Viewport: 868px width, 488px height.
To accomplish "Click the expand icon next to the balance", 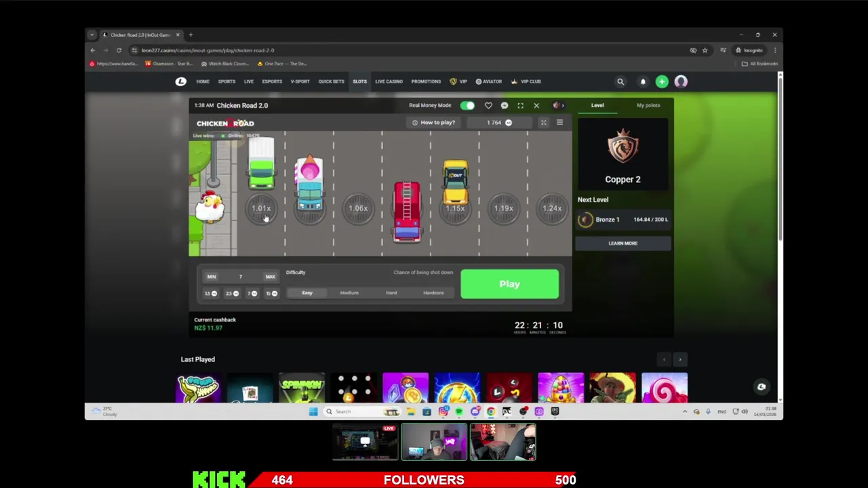I will (543, 123).
